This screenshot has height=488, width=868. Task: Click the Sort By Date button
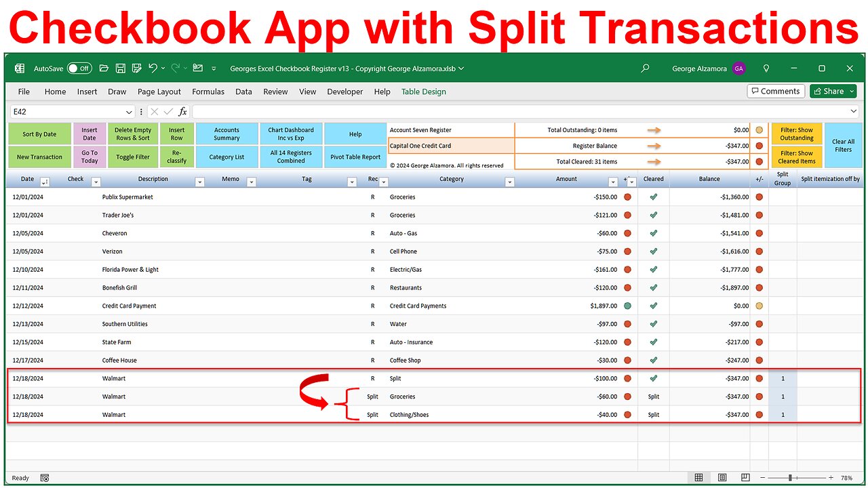pyautogui.click(x=39, y=134)
